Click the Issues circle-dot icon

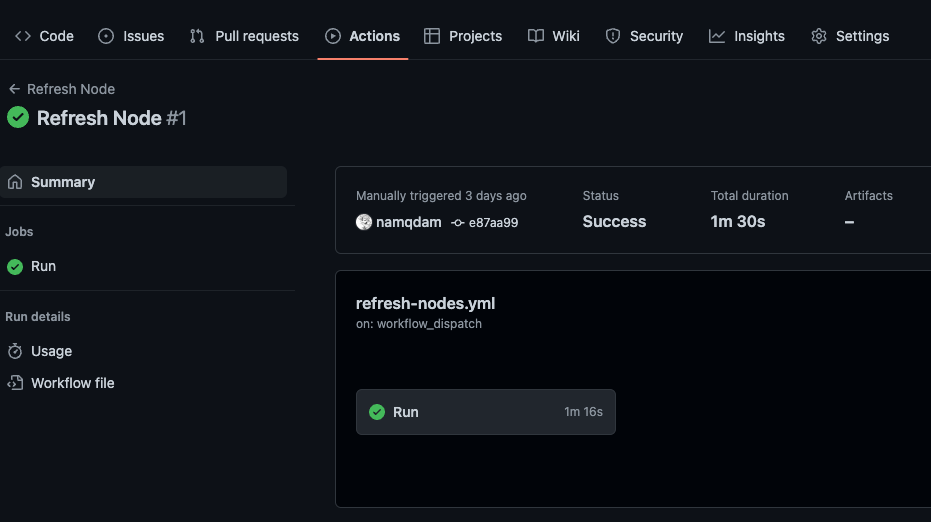coord(106,36)
